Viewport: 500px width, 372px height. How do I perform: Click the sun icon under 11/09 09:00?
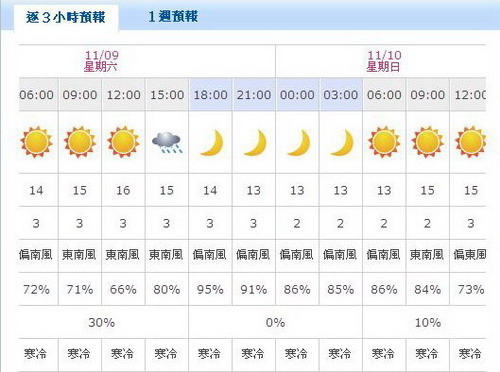click(x=80, y=142)
